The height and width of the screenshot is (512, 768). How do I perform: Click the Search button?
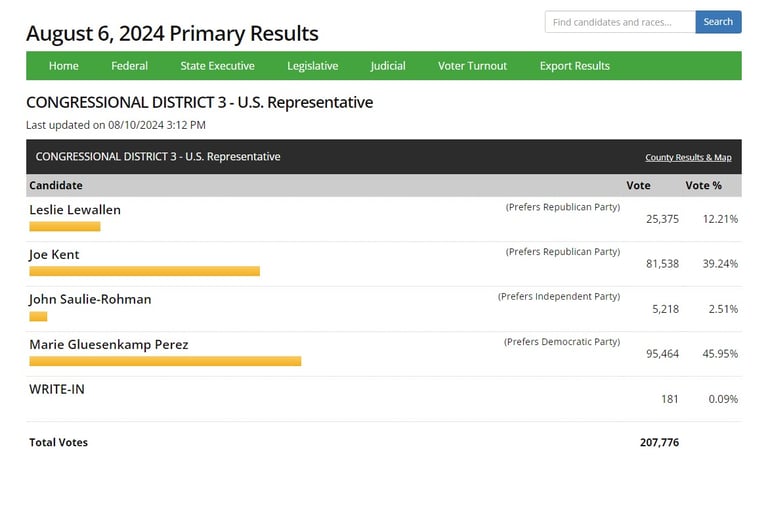[718, 22]
